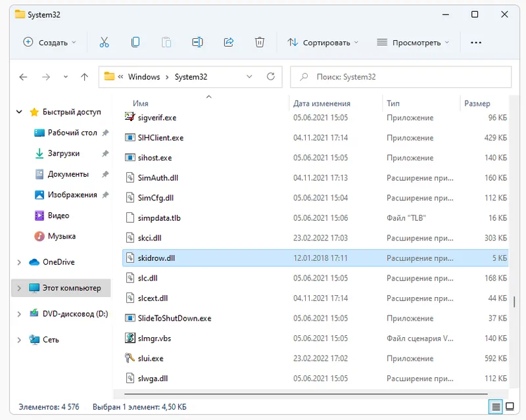The image size is (526, 420).
Task: Click the Cut scissors icon in toolbar
Action: [104, 42]
